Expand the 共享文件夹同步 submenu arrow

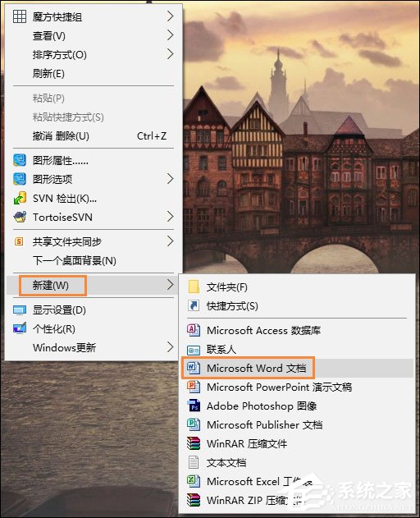point(170,241)
